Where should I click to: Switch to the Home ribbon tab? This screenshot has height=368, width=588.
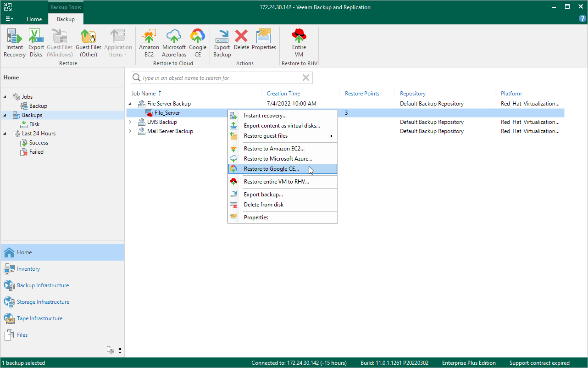[x=34, y=19]
